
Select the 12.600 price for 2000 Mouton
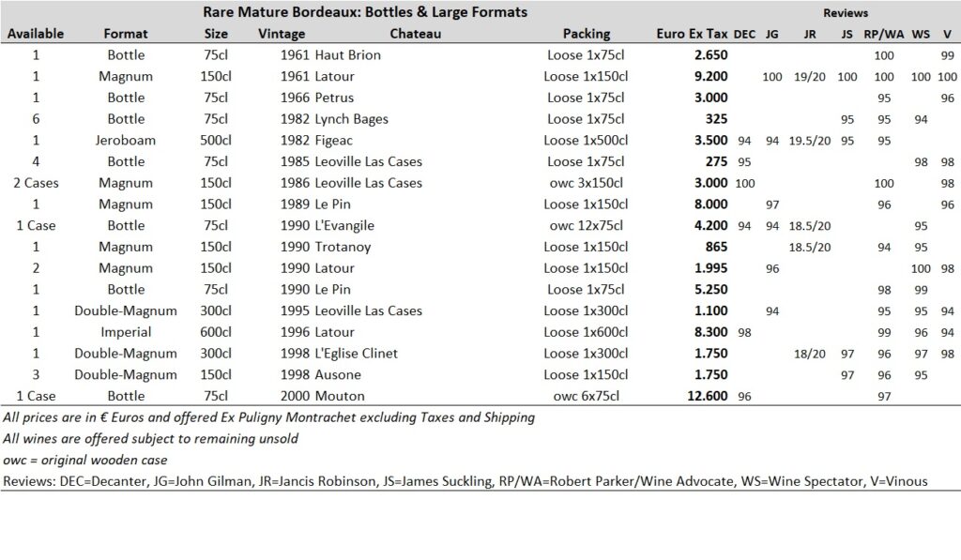click(708, 396)
